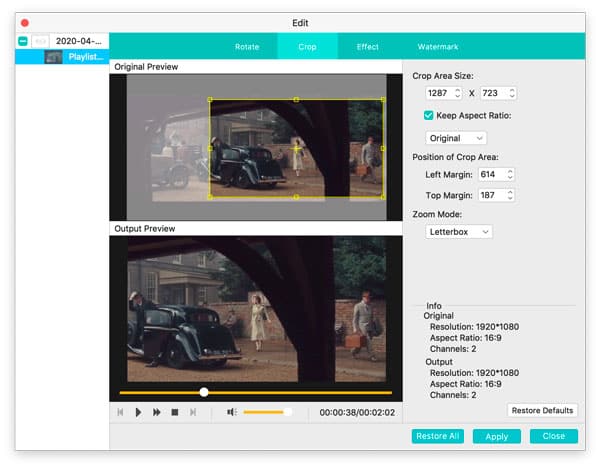
Task: Click the crop width field showing 1287
Action: point(439,93)
